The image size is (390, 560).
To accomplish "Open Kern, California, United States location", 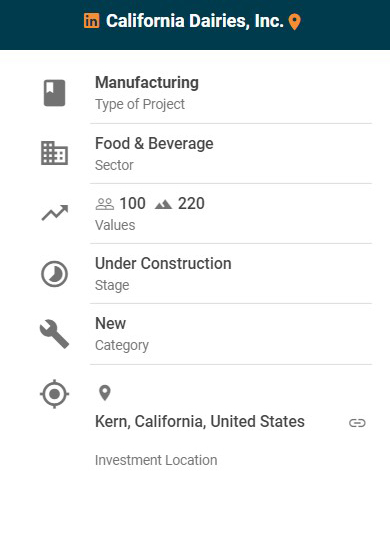I will [200, 421].
